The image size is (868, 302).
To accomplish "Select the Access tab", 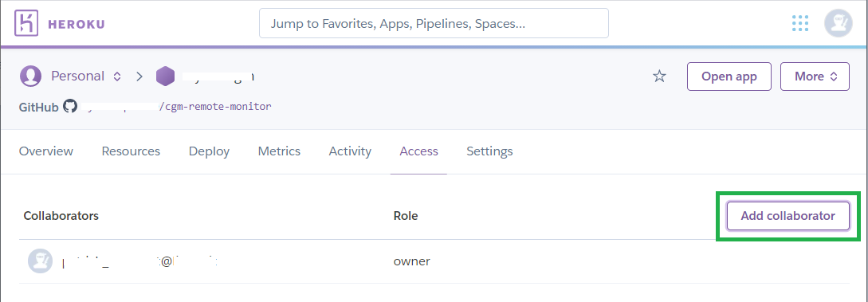I will tap(419, 151).
